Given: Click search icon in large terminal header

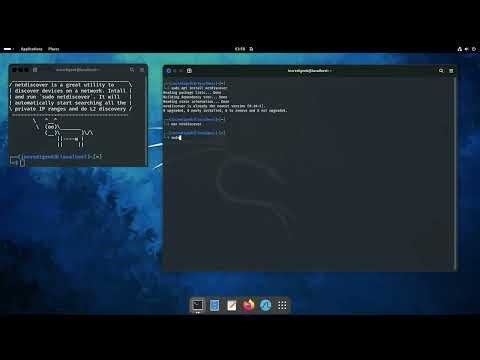Looking at the screenshot, I should (x=441, y=71).
